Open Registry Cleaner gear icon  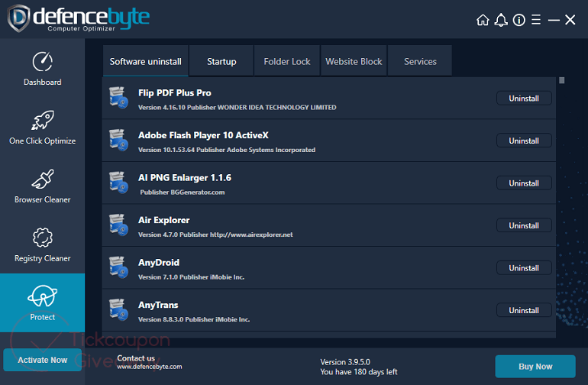pos(42,238)
